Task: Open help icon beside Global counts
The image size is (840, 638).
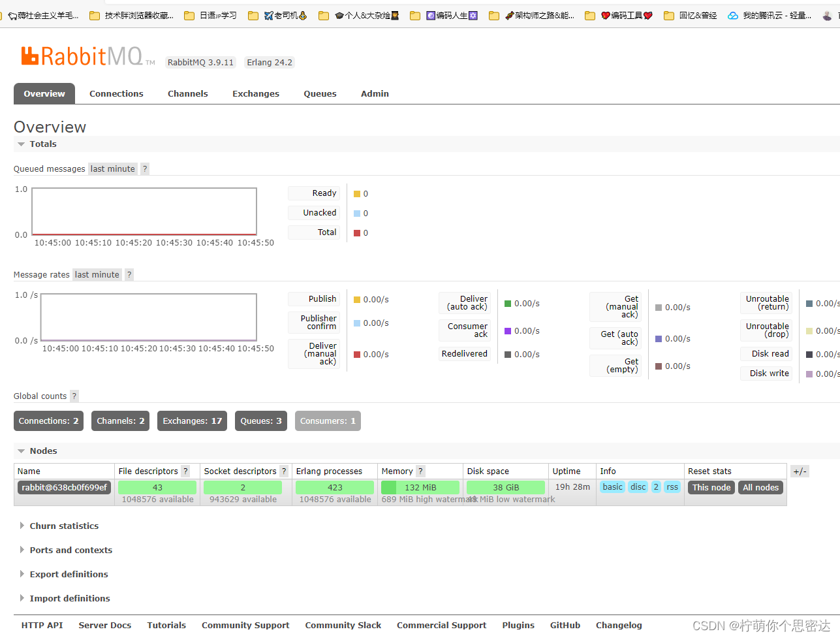Action: (74, 396)
